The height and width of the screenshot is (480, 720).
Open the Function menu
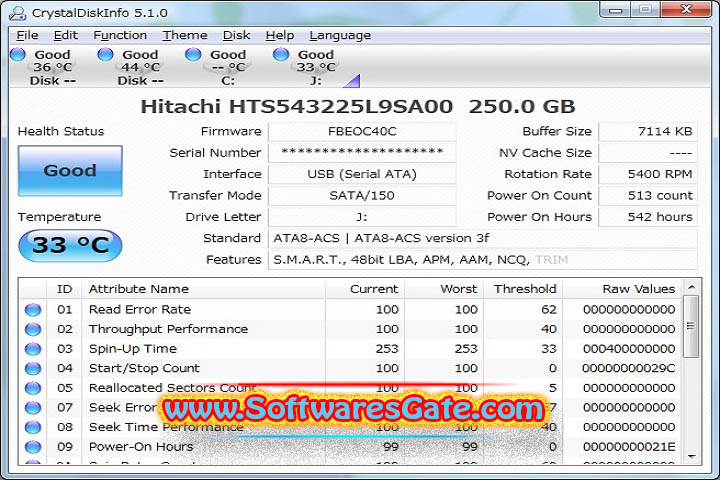point(120,35)
